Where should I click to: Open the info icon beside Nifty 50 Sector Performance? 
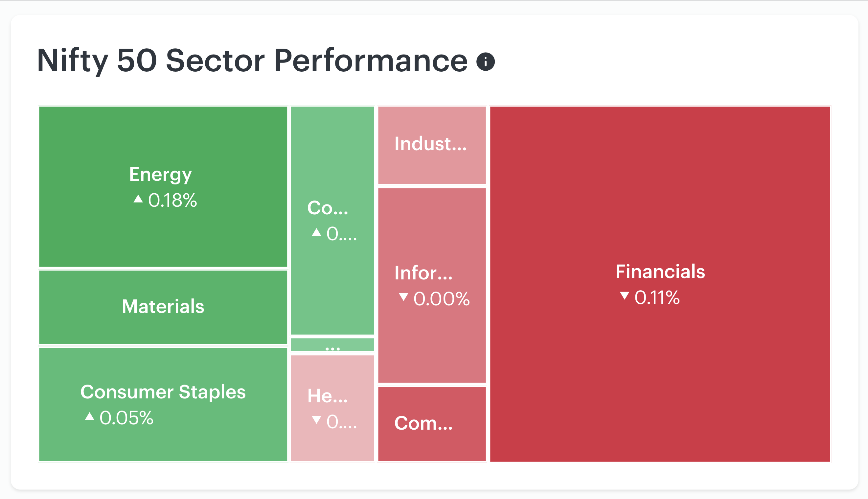click(485, 62)
